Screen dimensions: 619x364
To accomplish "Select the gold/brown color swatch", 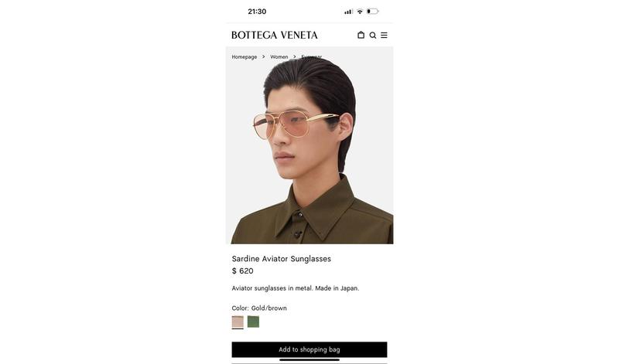I will [238, 321].
